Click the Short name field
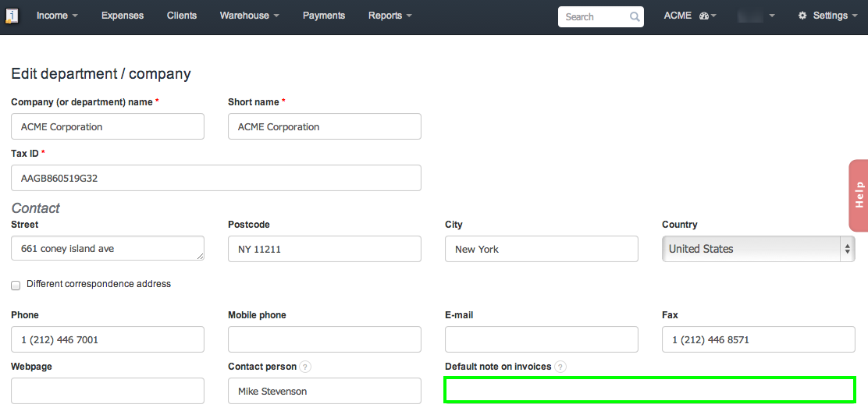The image size is (868, 408). tap(325, 126)
